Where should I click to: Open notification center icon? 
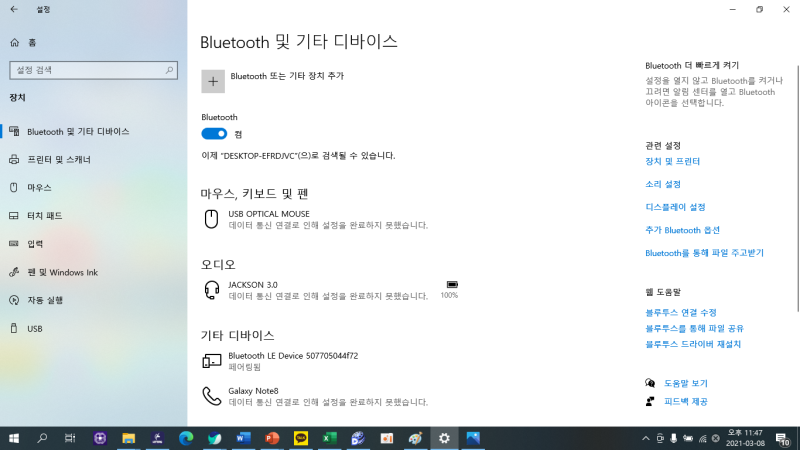click(783, 439)
